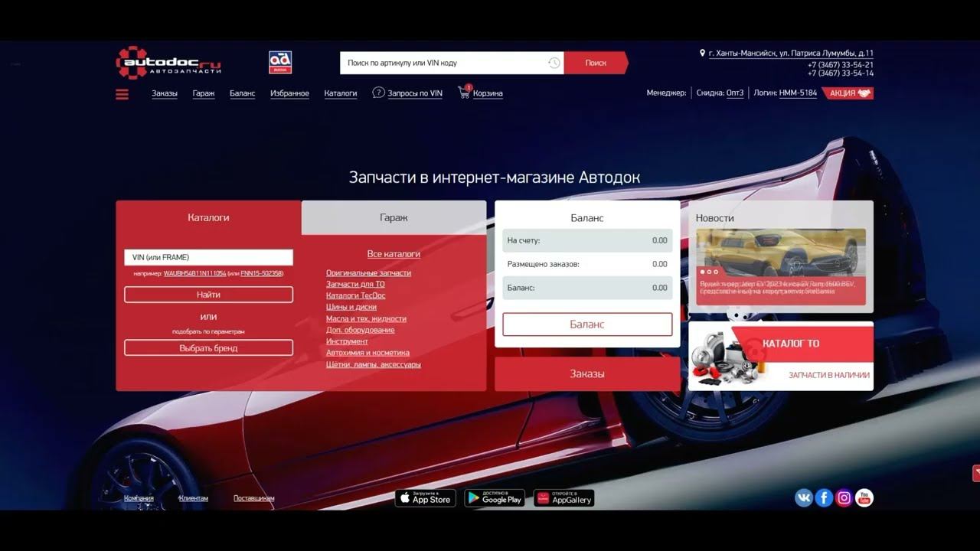Open Автохимия и косметика link

click(367, 353)
